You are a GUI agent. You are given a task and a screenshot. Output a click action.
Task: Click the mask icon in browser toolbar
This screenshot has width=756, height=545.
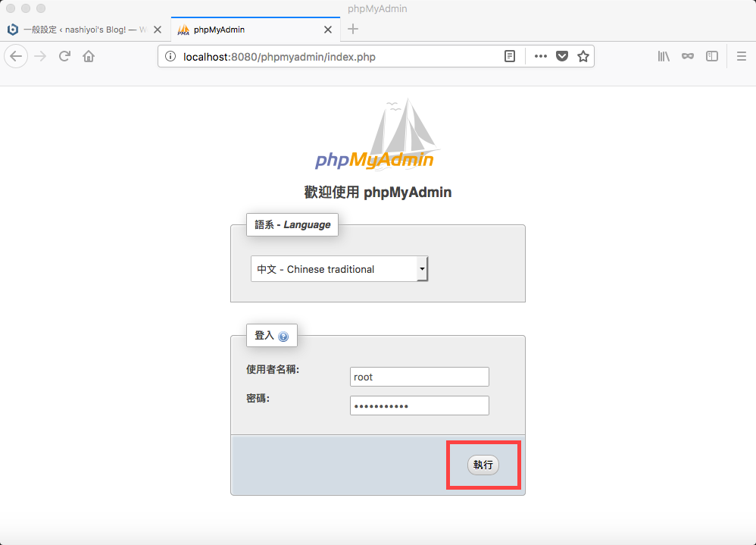(688, 56)
